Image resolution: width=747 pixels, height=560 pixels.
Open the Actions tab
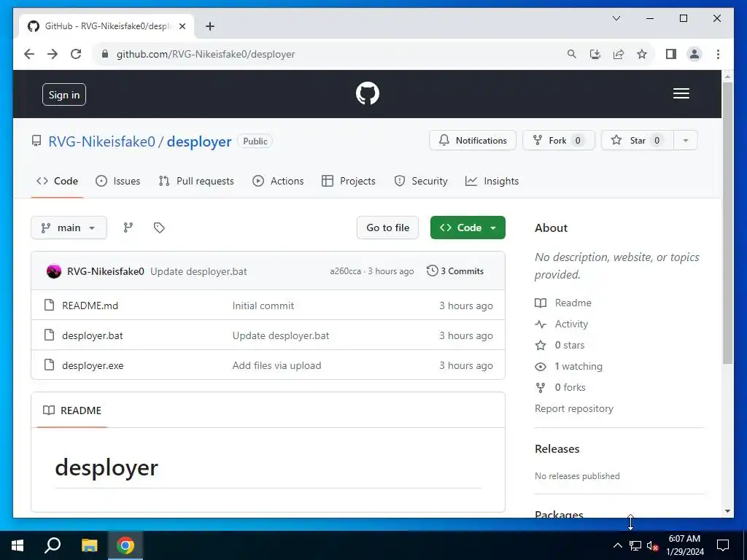click(x=278, y=181)
